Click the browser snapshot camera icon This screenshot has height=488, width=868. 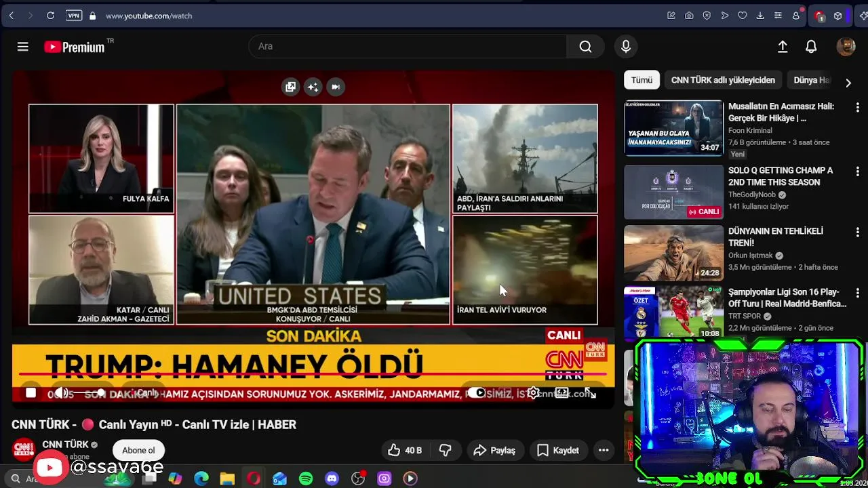689,16
